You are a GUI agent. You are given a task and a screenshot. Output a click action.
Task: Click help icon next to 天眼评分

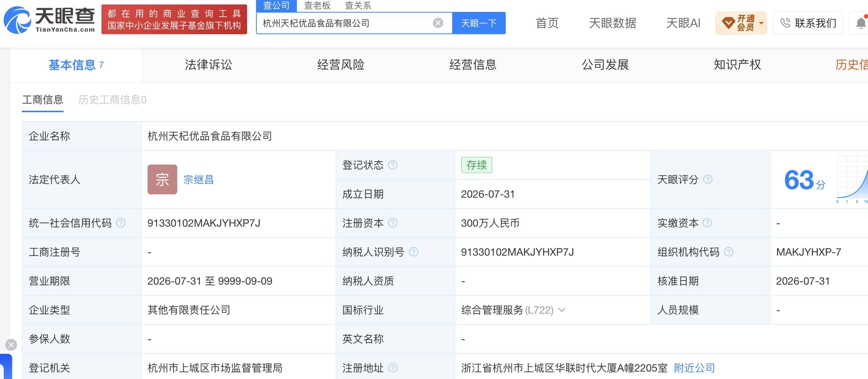(x=708, y=179)
